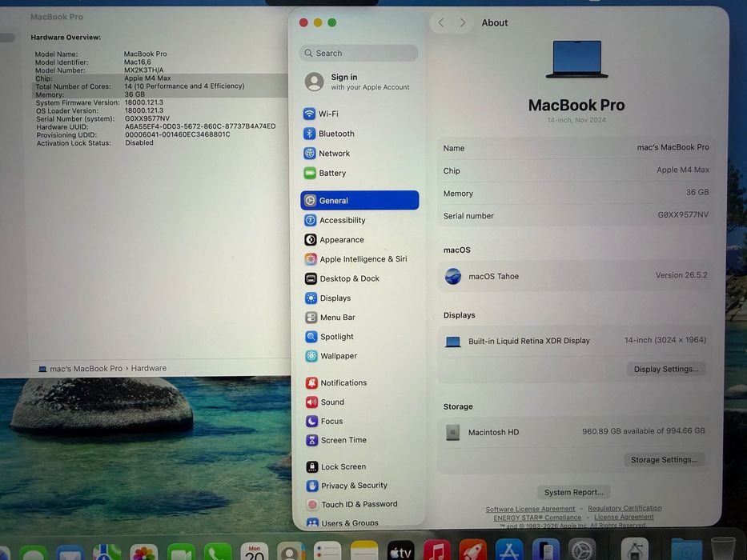Select Battery in the settings sidebar
Image resolution: width=747 pixels, height=560 pixels.
(359, 173)
